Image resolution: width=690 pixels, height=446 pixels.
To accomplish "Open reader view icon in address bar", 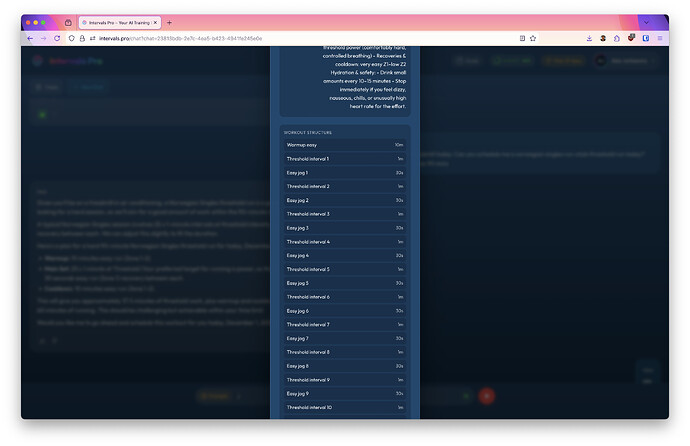I will [x=522, y=38].
